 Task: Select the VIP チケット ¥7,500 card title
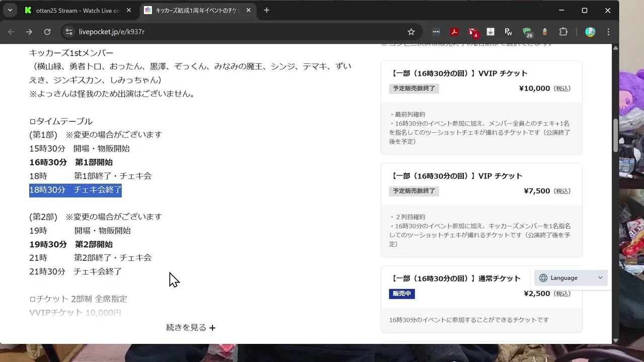pos(456,176)
